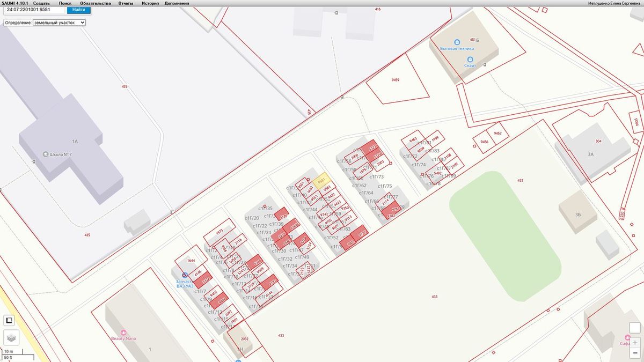Open the Определение type dropdown

[59, 23]
